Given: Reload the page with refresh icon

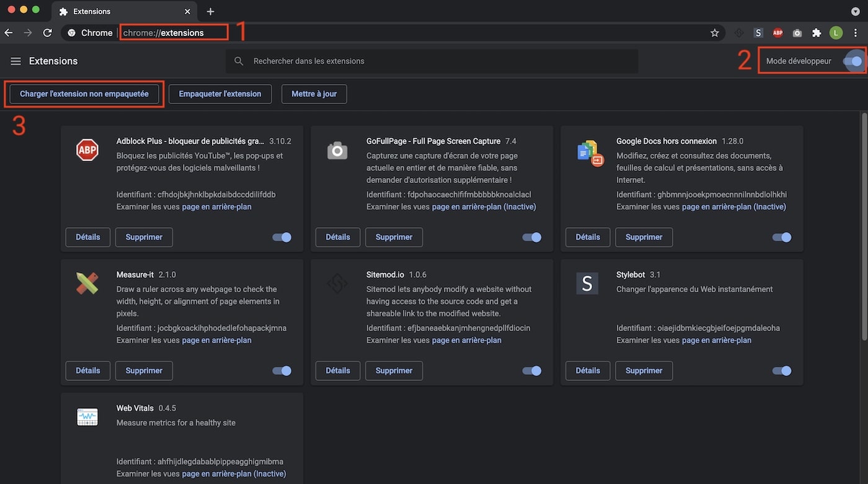Looking at the screenshot, I should pos(47,33).
